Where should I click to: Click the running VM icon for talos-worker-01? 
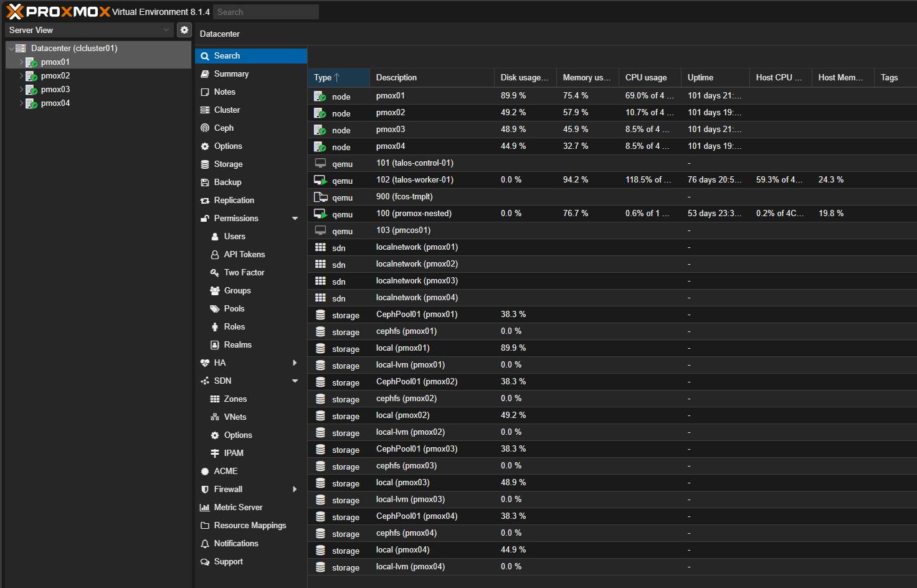320,180
